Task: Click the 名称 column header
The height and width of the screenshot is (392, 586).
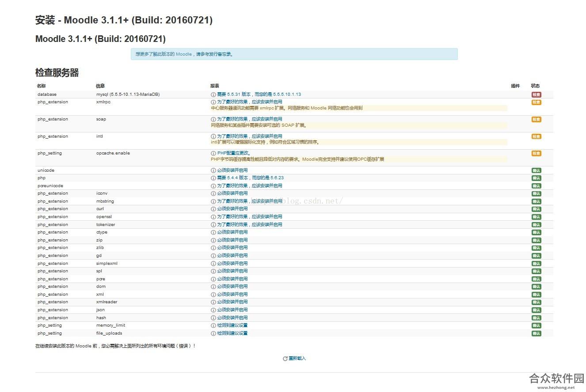Action: (41, 86)
